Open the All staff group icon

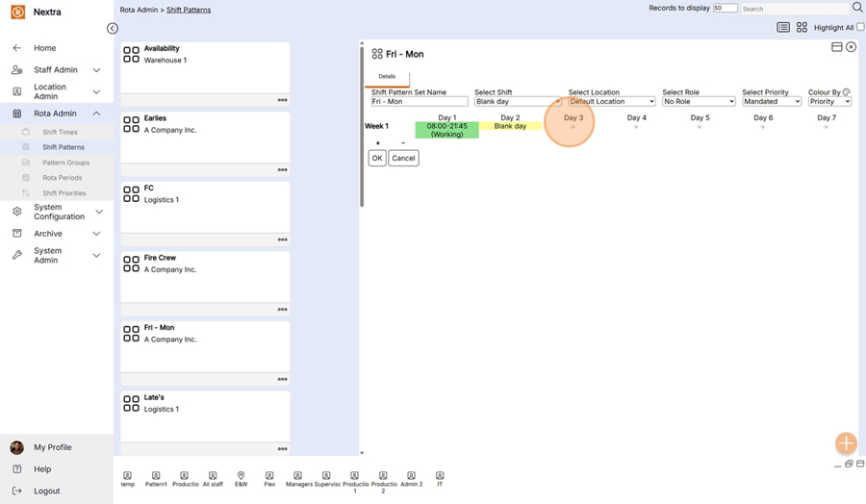tap(213, 475)
